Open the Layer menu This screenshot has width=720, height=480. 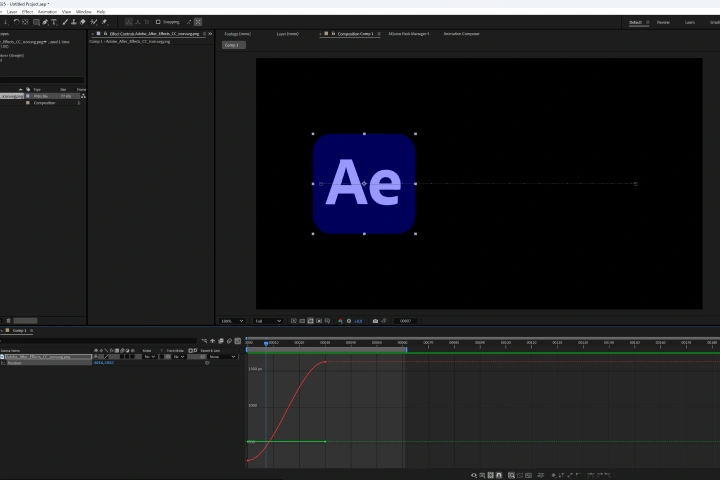tap(12, 11)
